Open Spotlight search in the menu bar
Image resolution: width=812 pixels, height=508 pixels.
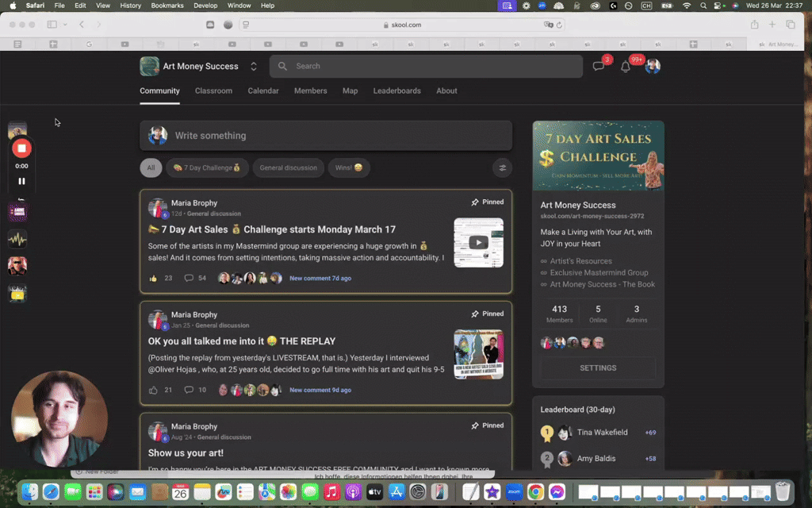(703, 6)
